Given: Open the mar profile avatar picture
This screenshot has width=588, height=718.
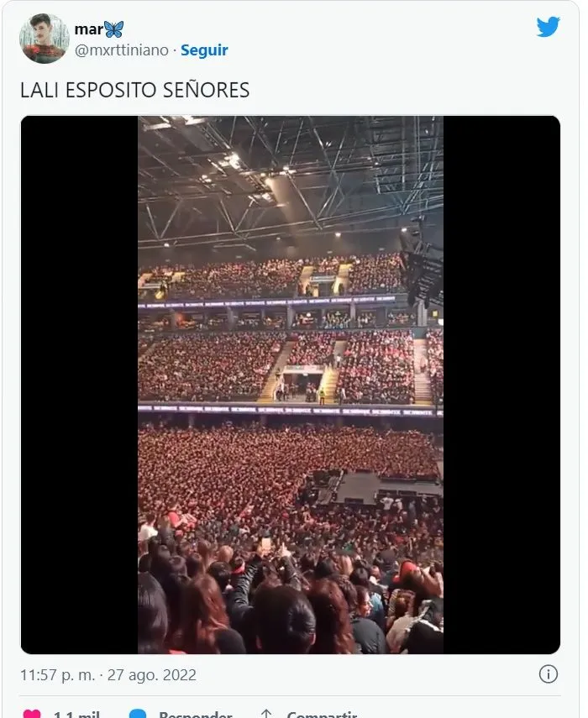Looking at the screenshot, I should point(44,38).
